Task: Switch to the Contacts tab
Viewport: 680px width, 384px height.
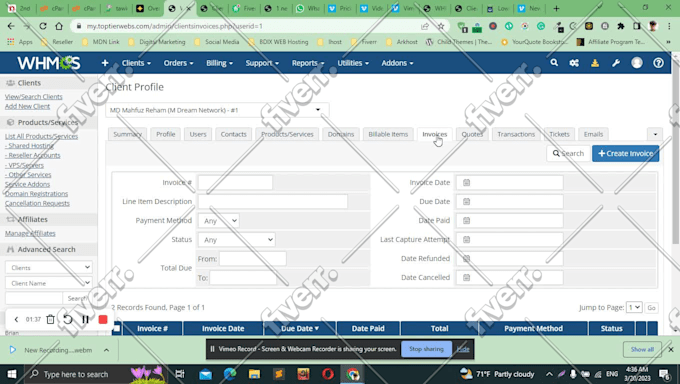Action: pyautogui.click(x=233, y=134)
